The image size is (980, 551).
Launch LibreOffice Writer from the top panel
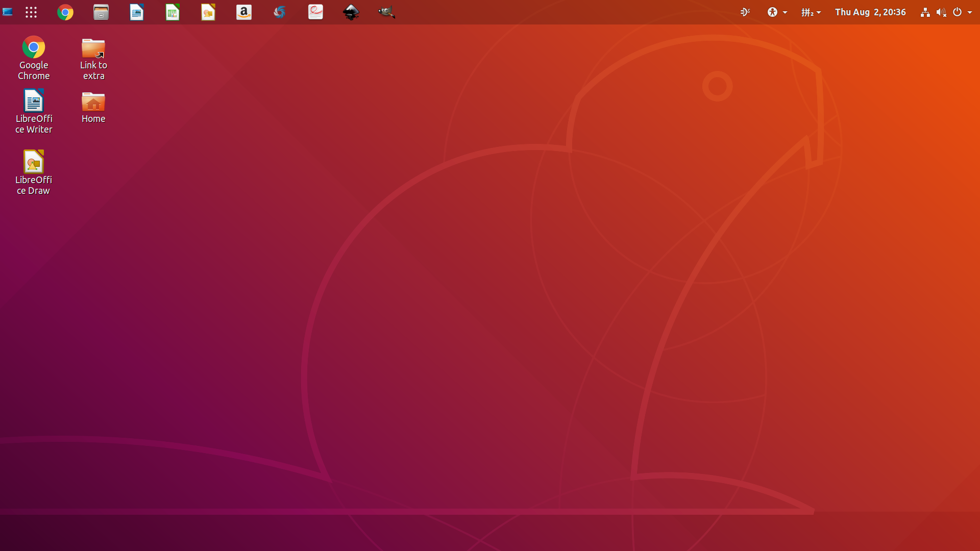(x=137, y=12)
